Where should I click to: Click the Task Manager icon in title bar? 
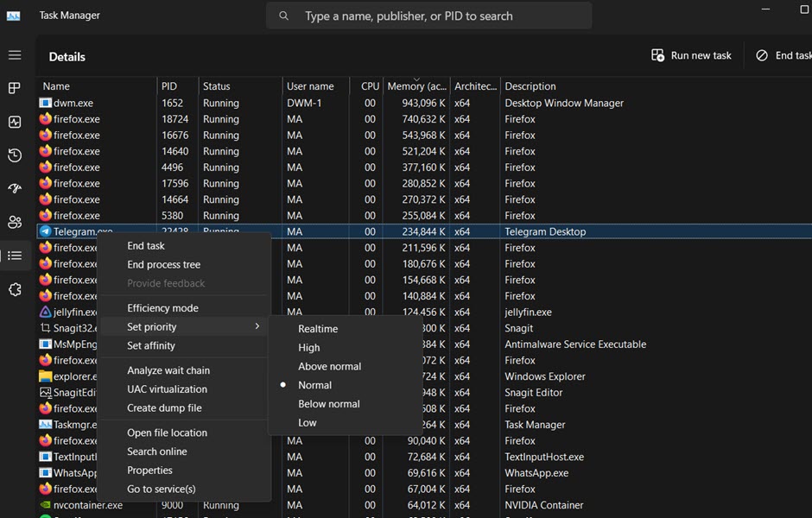pos(12,15)
